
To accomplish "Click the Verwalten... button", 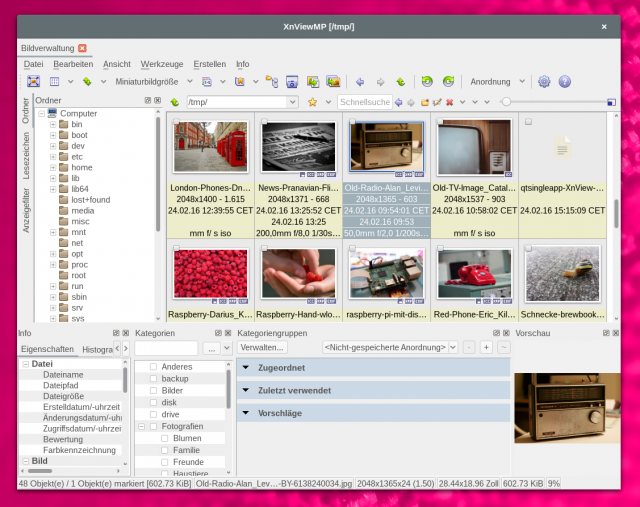I will [x=262, y=347].
